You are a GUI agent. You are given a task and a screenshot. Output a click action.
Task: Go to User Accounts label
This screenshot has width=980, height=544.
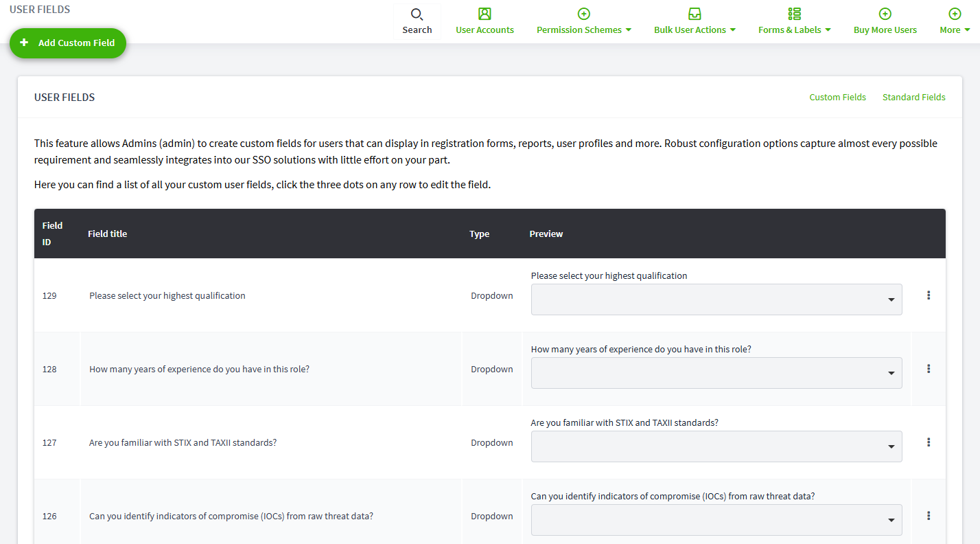point(485,30)
